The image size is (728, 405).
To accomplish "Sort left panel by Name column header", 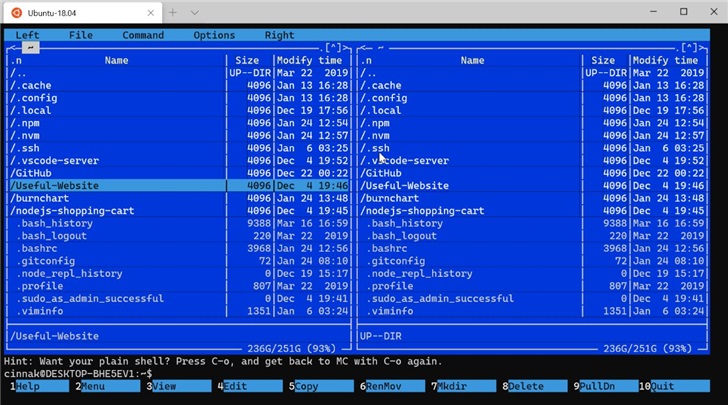I will point(116,60).
